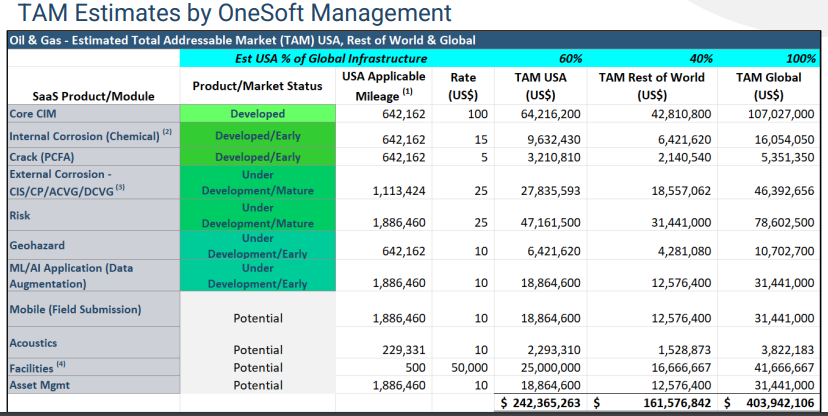Select Risk Rest of World value 31,441,000

(681, 222)
